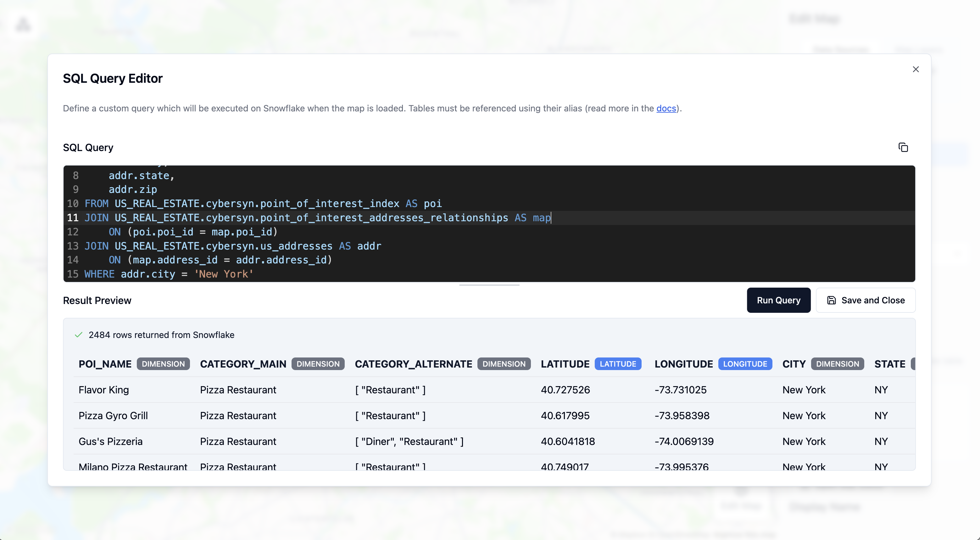The height and width of the screenshot is (540, 980).
Task: Select longitude value -73.731025
Action: 680,390
